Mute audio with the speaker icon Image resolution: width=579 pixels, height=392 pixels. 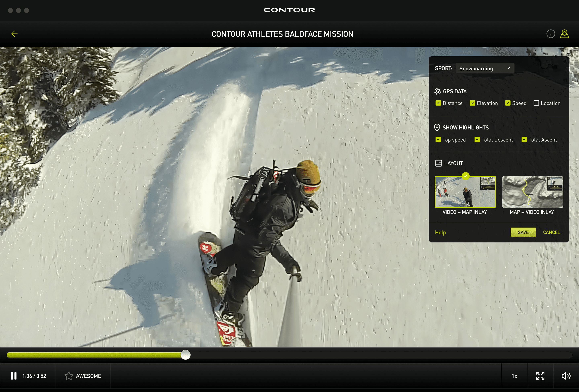tap(566, 376)
